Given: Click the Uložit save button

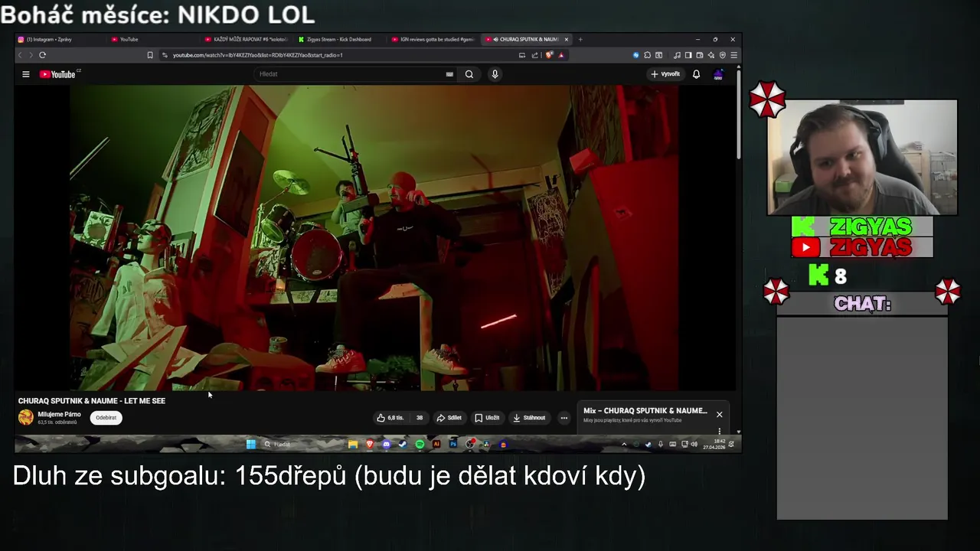Looking at the screenshot, I should pos(487,418).
